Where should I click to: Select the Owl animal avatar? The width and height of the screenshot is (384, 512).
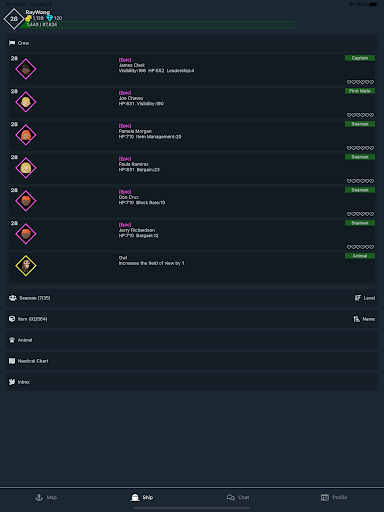[26, 266]
